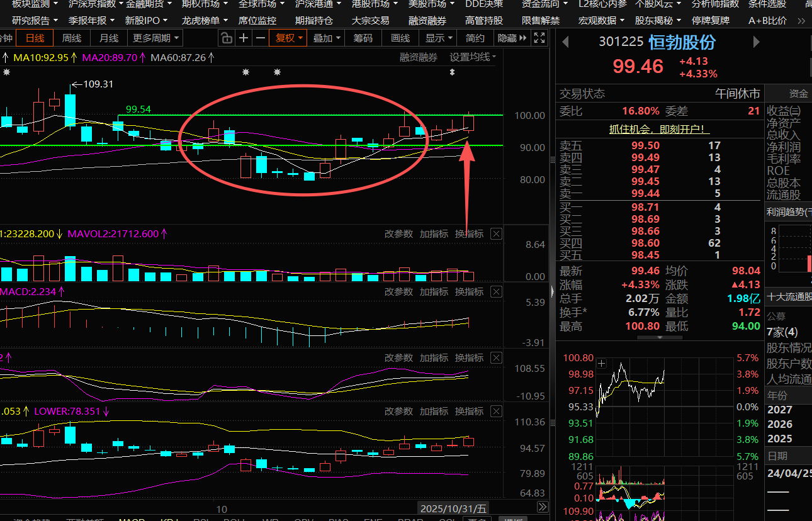The height and width of the screenshot is (521, 812).
Task: Switch to 周线 weekly period
Action: pos(72,38)
